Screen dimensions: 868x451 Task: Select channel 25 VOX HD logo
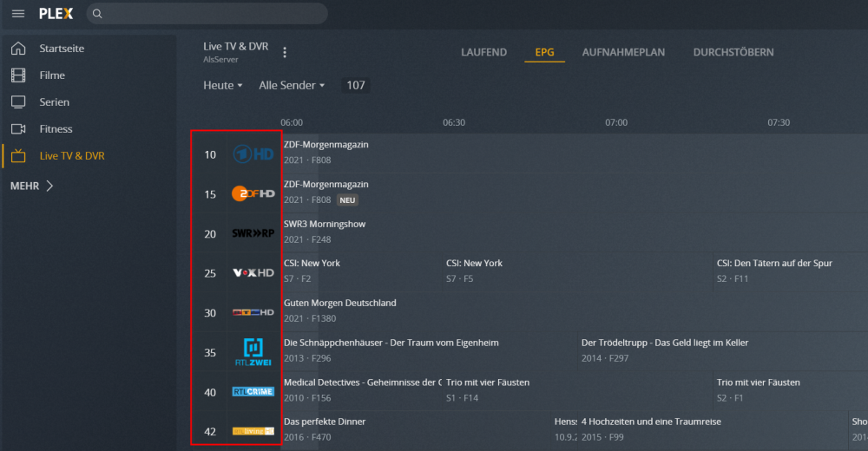(253, 273)
